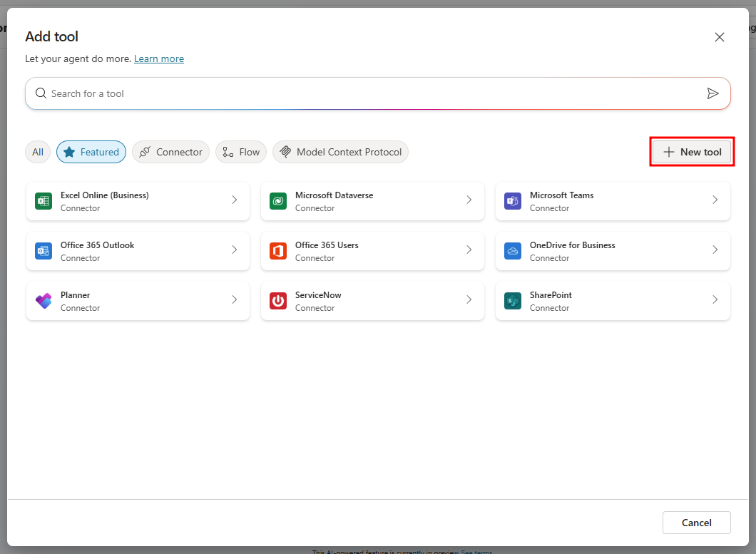Select the Microsoft Teams label
Screen dimensions: 756x554
[562, 195]
